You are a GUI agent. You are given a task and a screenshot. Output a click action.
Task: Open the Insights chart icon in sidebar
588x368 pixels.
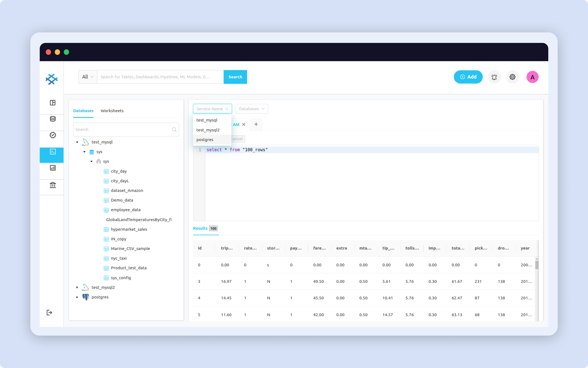point(53,168)
